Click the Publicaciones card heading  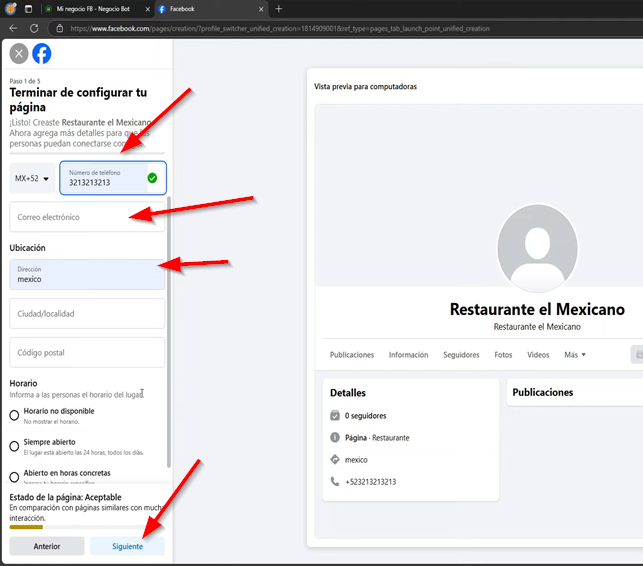(x=543, y=393)
